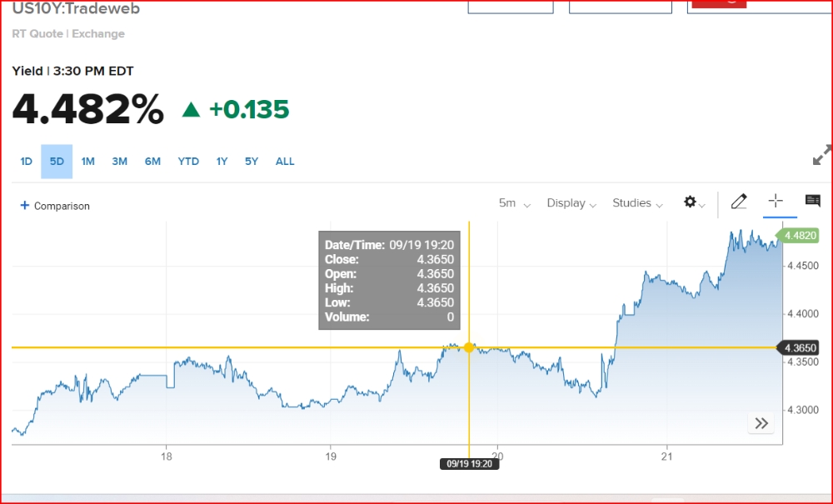Click the 4.3650 crosshair price label

(799, 348)
